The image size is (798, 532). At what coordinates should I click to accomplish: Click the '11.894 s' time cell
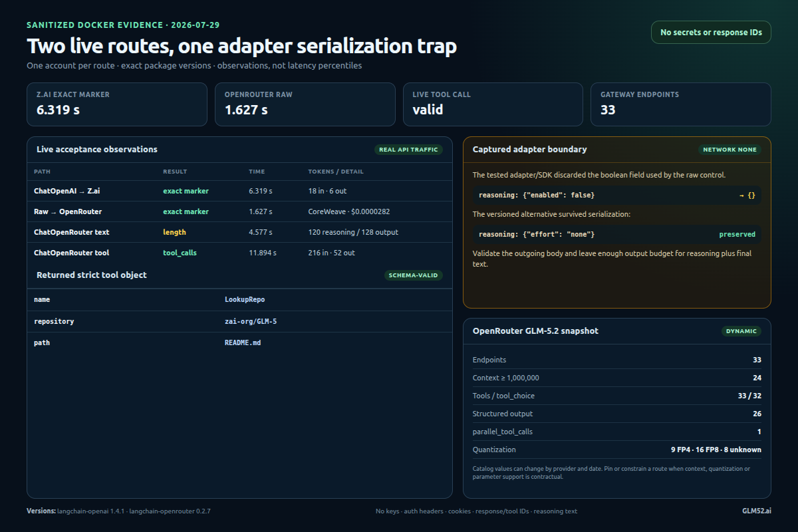tap(263, 253)
